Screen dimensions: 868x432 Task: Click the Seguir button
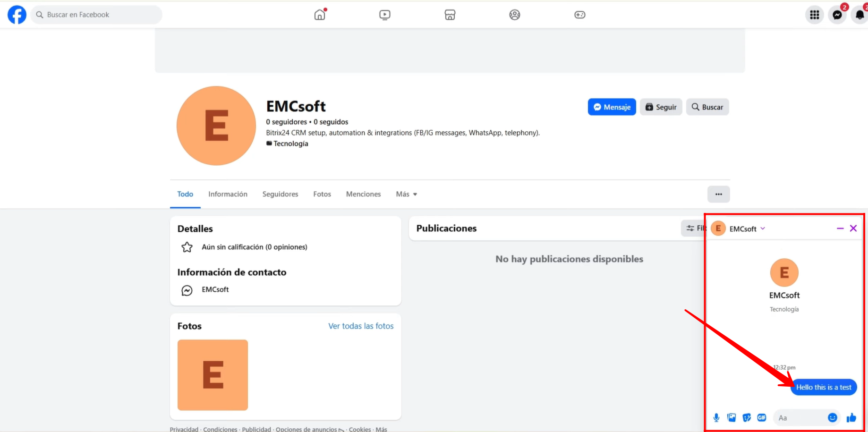pos(661,107)
